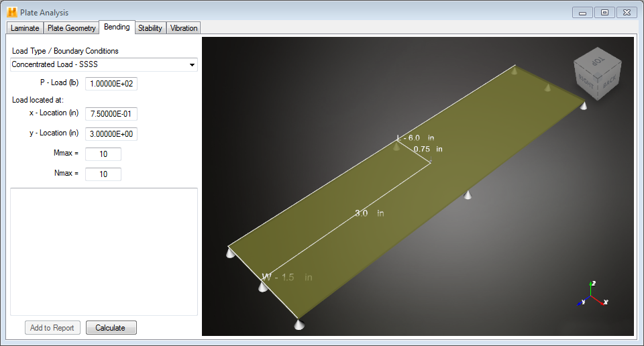Click the Calculate button
644x346 pixels.
(x=111, y=327)
